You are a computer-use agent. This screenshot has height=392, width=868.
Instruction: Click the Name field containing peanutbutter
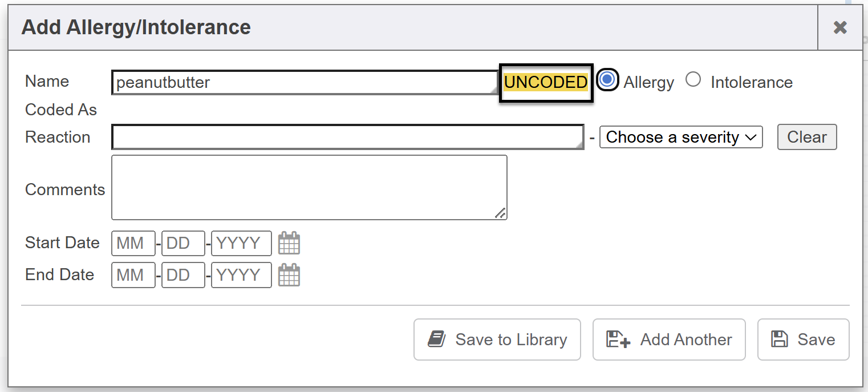click(305, 83)
